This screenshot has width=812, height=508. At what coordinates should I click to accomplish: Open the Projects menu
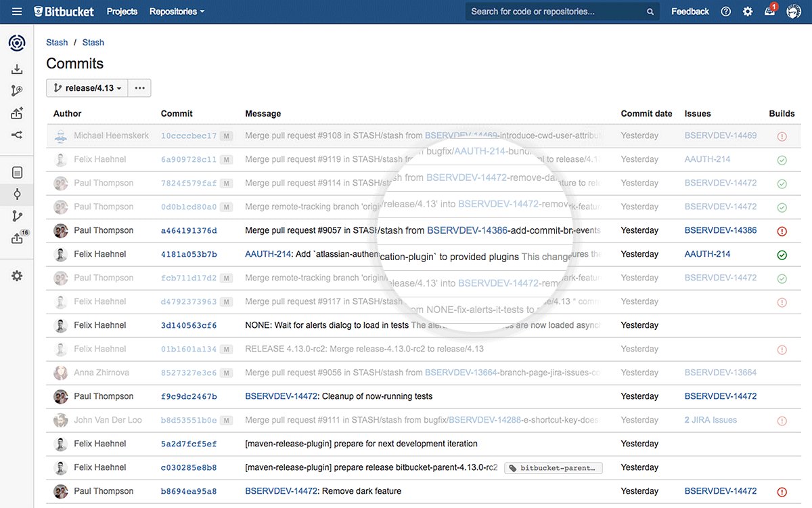pyautogui.click(x=122, y=12)
